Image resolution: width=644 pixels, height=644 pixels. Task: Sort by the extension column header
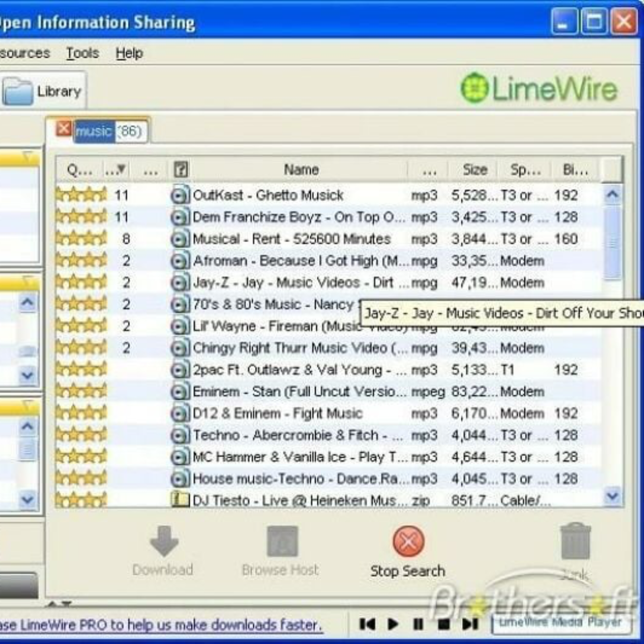pos(429,169)
